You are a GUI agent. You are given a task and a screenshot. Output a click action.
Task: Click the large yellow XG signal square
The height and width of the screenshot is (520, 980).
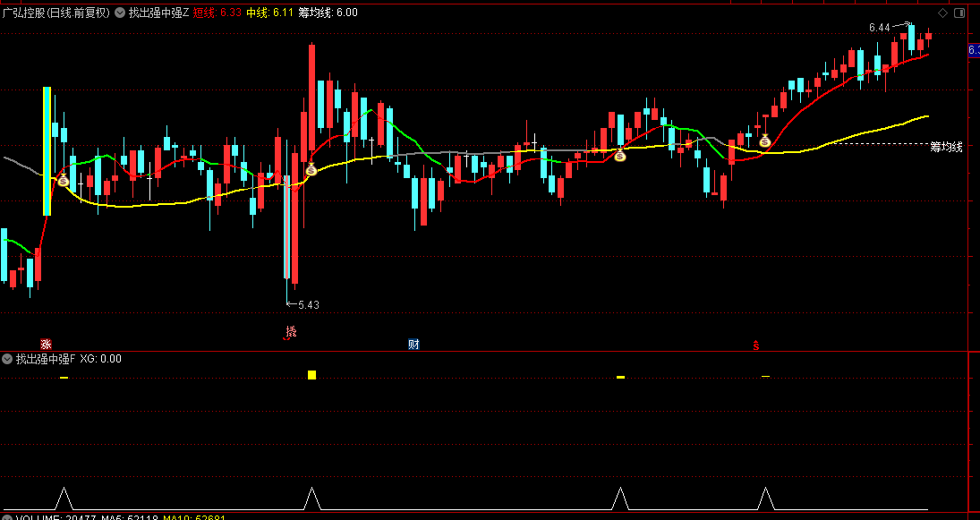point(311,375)
